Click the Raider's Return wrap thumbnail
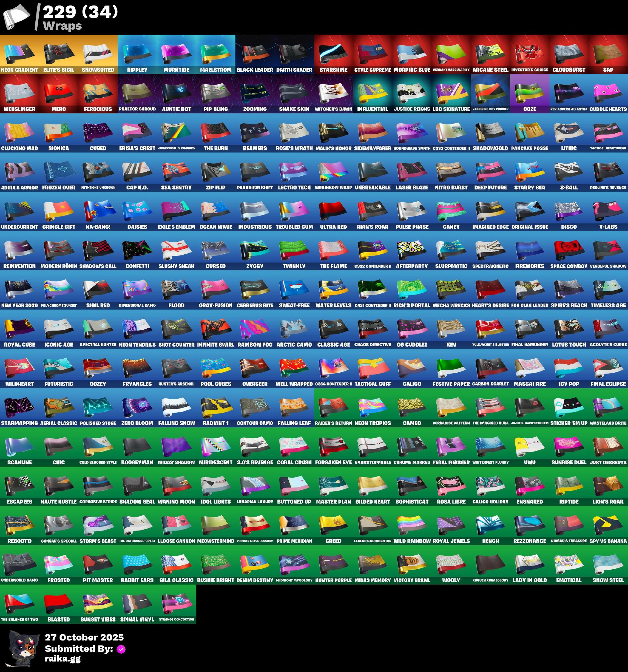 pyautogui.click(x=333, y=407)
